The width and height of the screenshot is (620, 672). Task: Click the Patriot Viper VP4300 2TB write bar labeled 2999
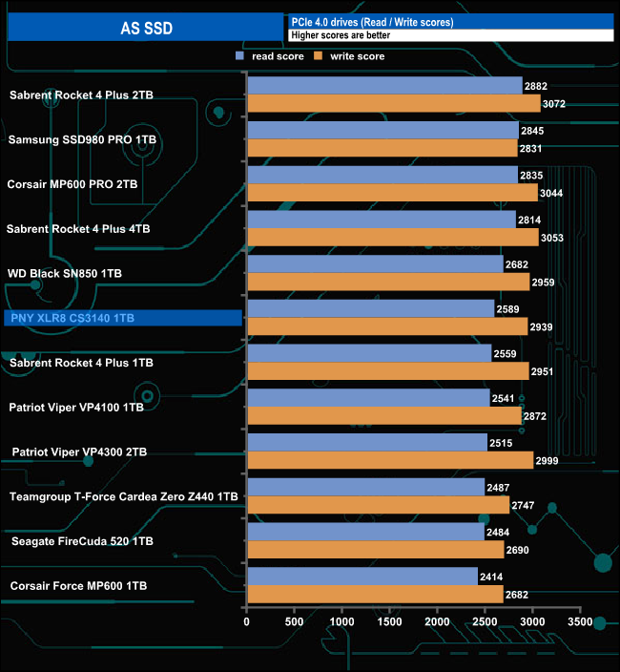[391, 460]
